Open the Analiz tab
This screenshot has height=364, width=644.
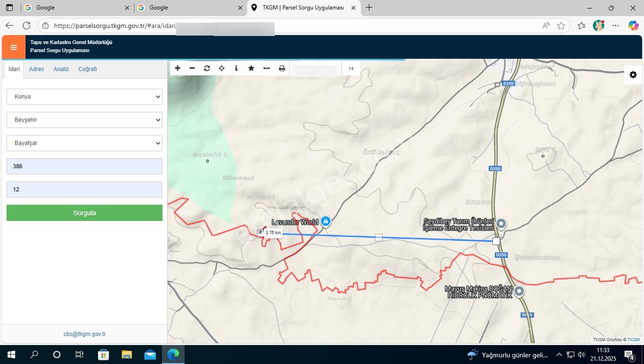pos(61,69)
